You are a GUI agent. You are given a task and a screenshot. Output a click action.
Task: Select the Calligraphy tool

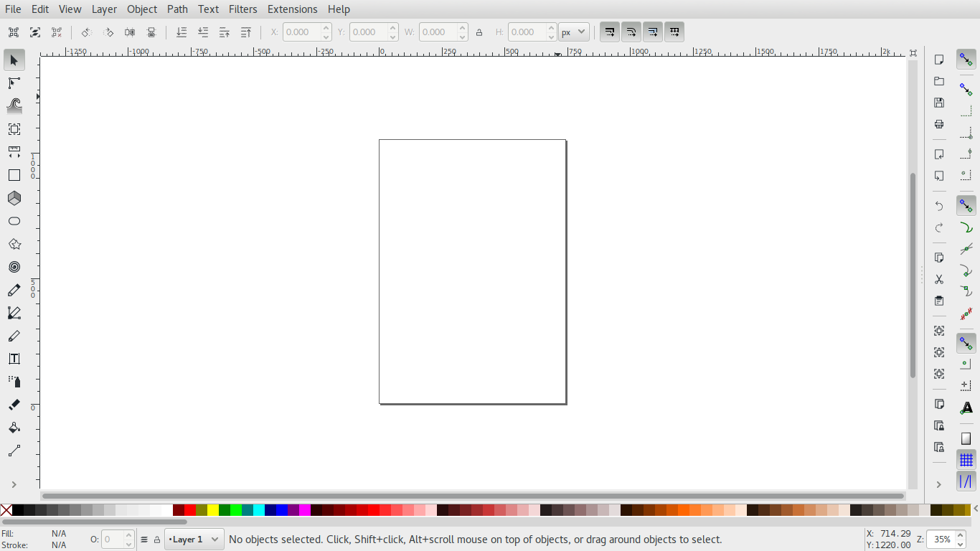[x=14, y=336]
